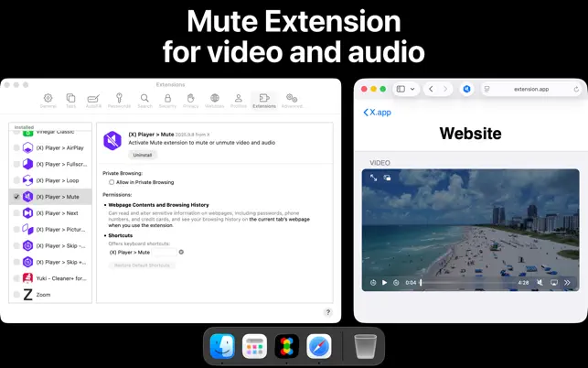Switch to the AutoFill preferences tab
Image resolution: width=588 pixels, height=368 pixels.
coord(93,101)
